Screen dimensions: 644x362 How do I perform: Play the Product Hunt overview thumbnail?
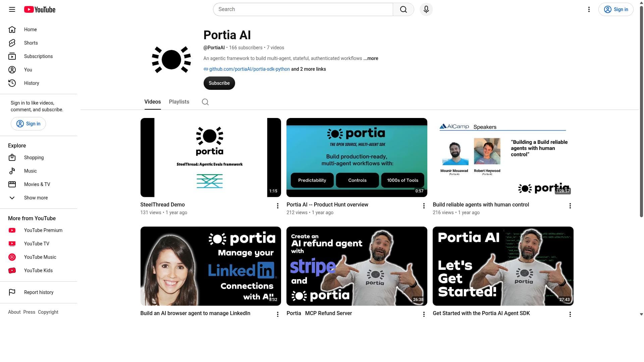(357, 158)
